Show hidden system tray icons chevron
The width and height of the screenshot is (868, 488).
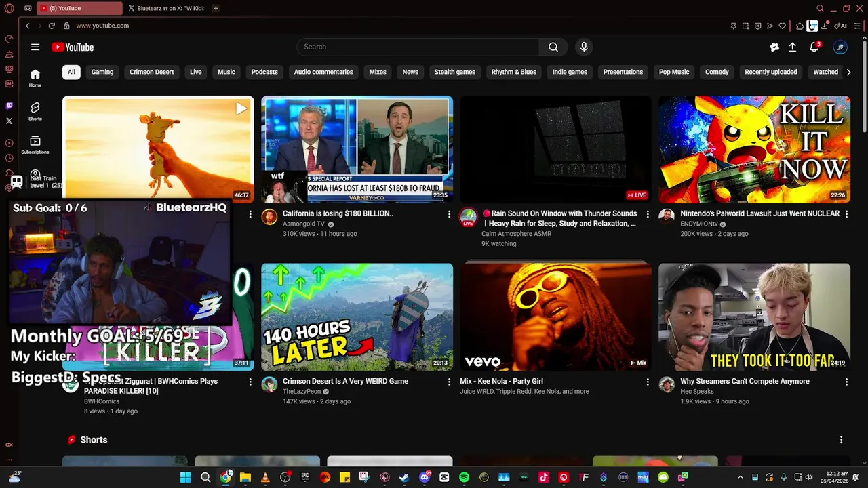coord(740,477)
